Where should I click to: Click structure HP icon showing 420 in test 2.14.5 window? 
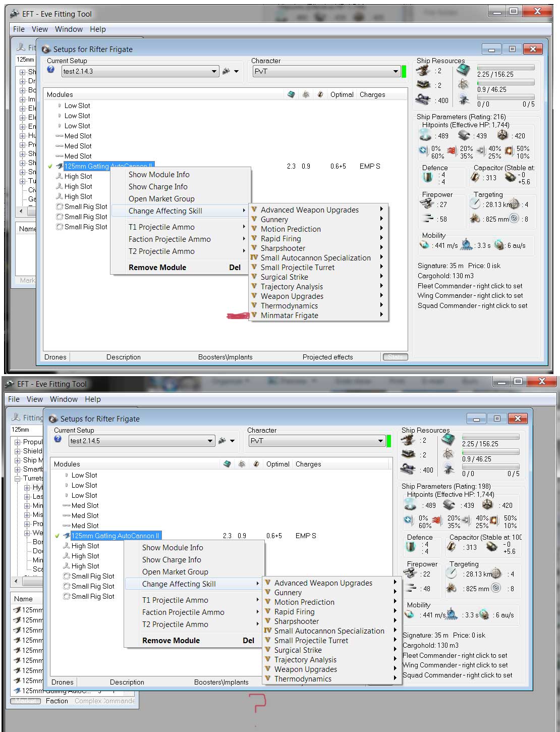pos(487,505)
